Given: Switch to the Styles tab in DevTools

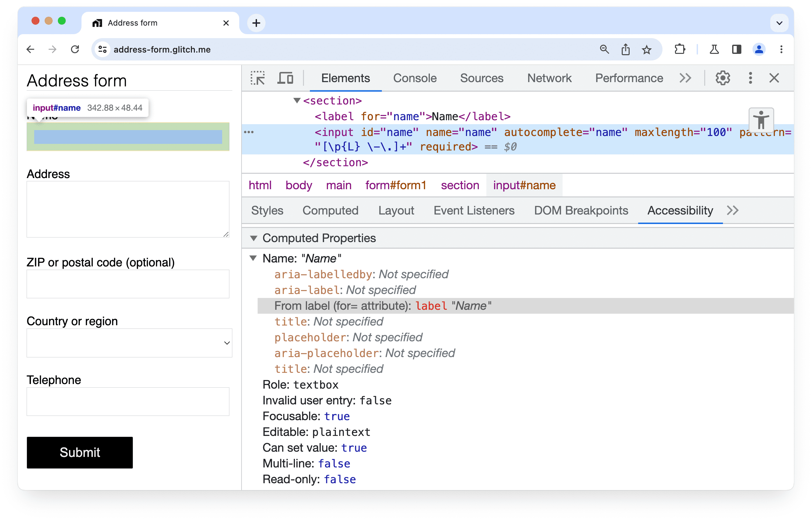Looking at the screenshot, I should tap(267, 211).
